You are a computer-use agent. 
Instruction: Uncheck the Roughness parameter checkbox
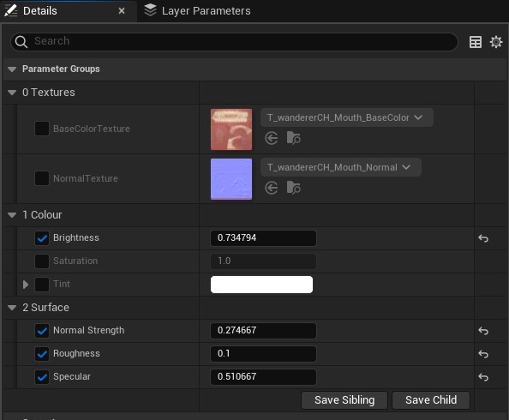[42, 354]
